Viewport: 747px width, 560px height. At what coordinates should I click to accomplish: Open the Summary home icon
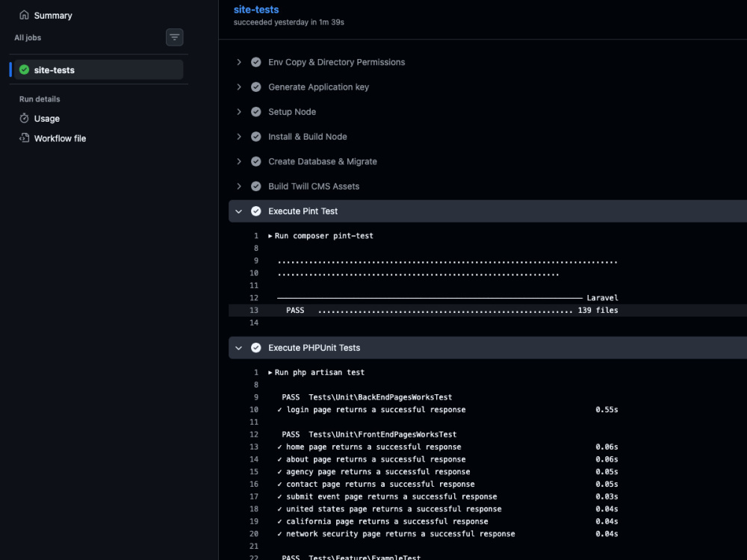point(24,15)
